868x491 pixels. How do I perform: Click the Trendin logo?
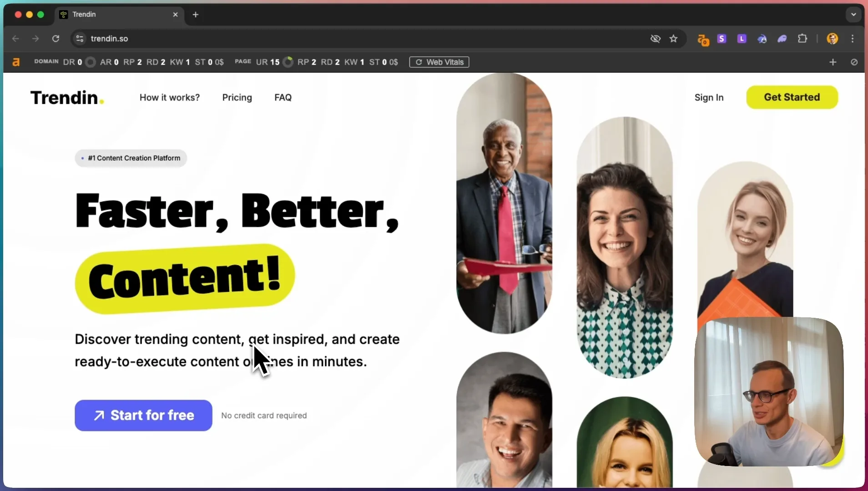tap(67, 97)
